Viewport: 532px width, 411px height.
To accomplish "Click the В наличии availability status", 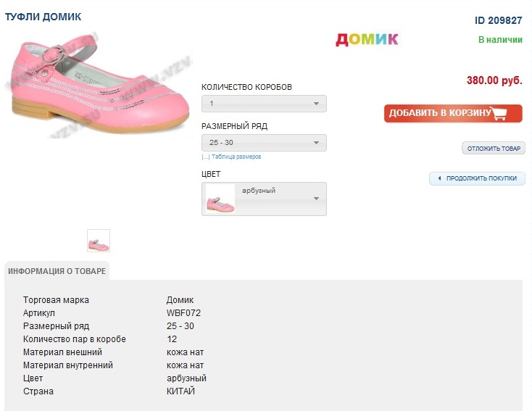I will click(x=500, y=40).
